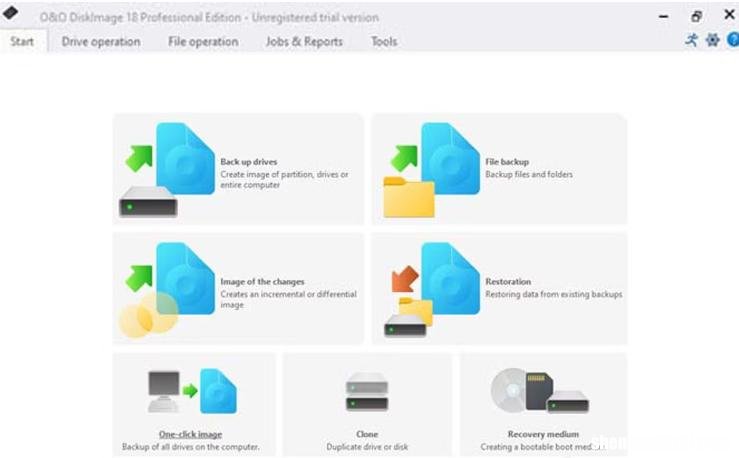Go to the Jobs & Reports tab

click(304, 41)
